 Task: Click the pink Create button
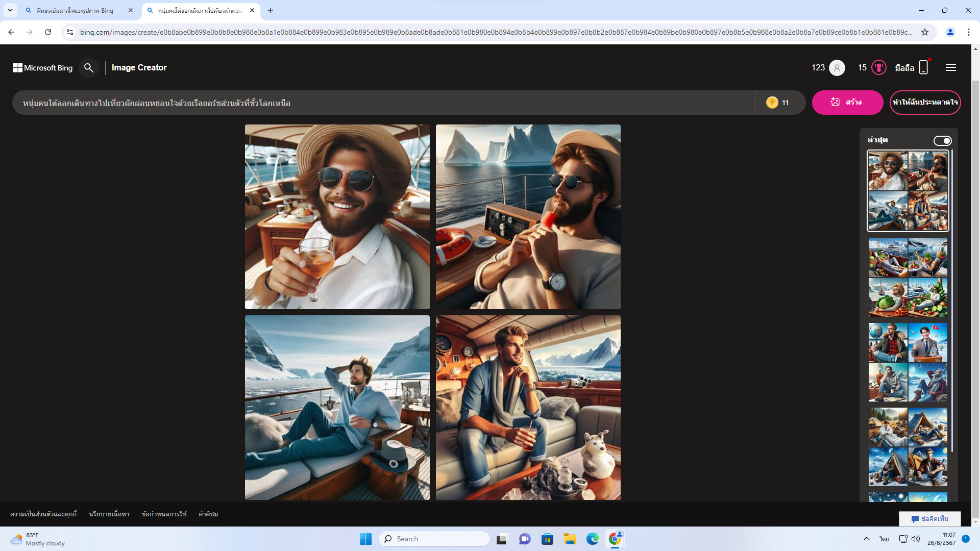tap(847, 103)
